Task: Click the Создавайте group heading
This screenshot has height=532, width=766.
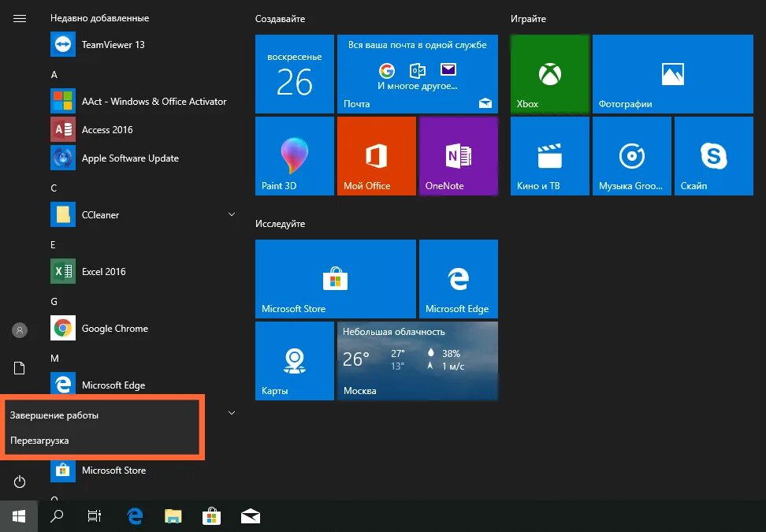Action: click(280, 19)
